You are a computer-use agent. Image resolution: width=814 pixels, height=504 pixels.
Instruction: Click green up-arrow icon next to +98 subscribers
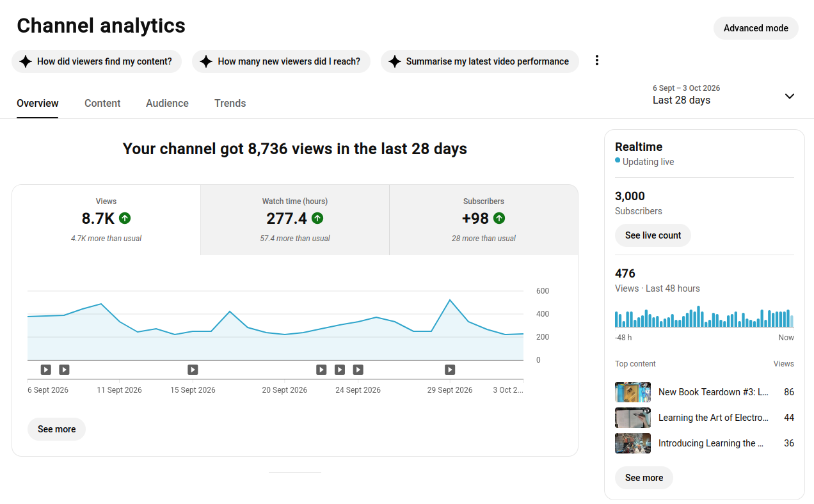499,218
